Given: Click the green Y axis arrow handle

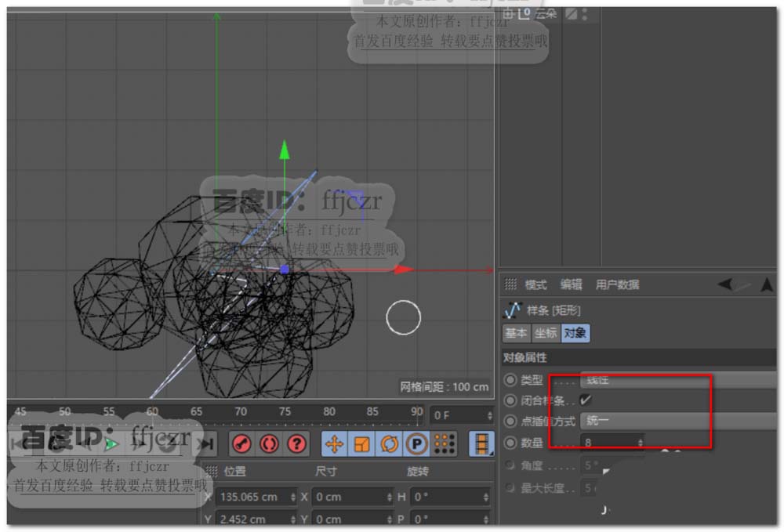Looking at the screenshot, I should pyautogui.click(x=285, y=150).
